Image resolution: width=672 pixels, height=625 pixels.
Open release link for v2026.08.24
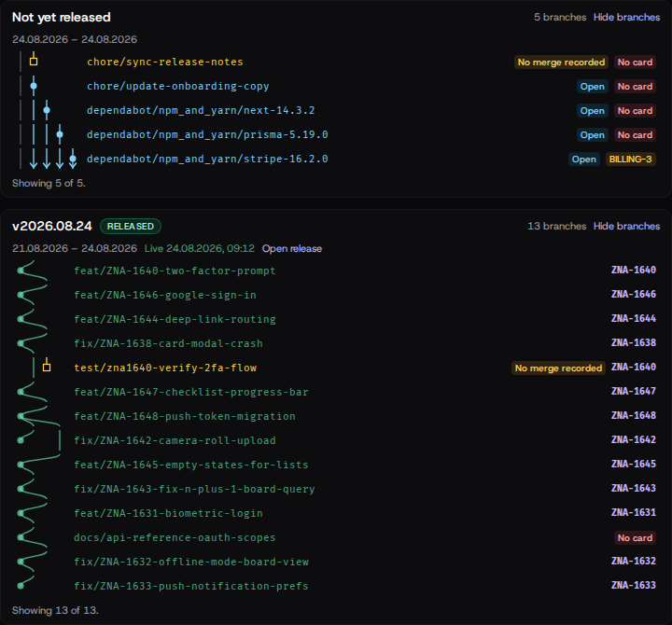292,248
